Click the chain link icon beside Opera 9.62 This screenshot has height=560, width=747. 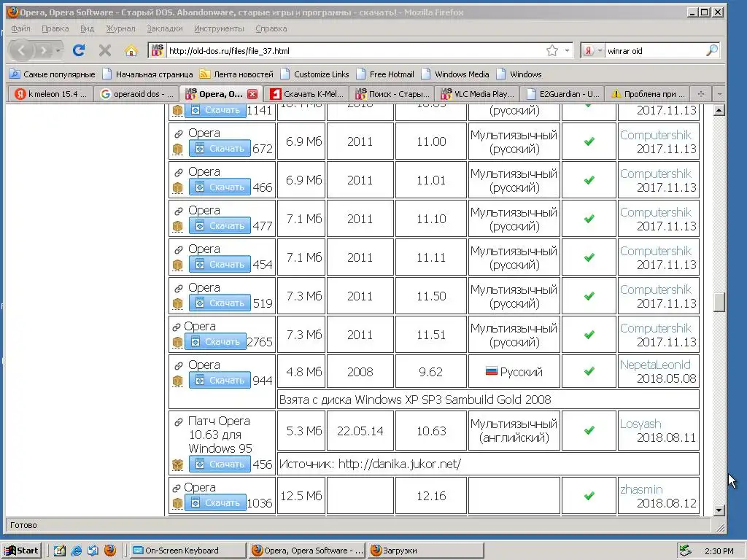click(178, 366)
